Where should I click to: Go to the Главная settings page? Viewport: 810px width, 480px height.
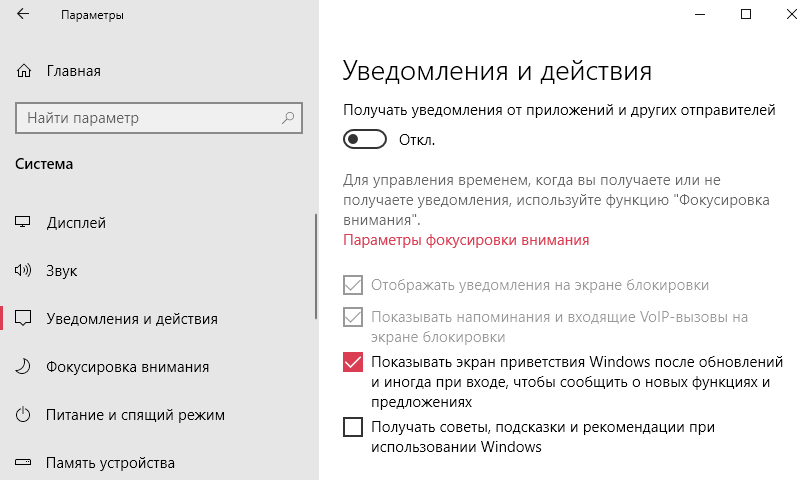[x=73, y=72]
